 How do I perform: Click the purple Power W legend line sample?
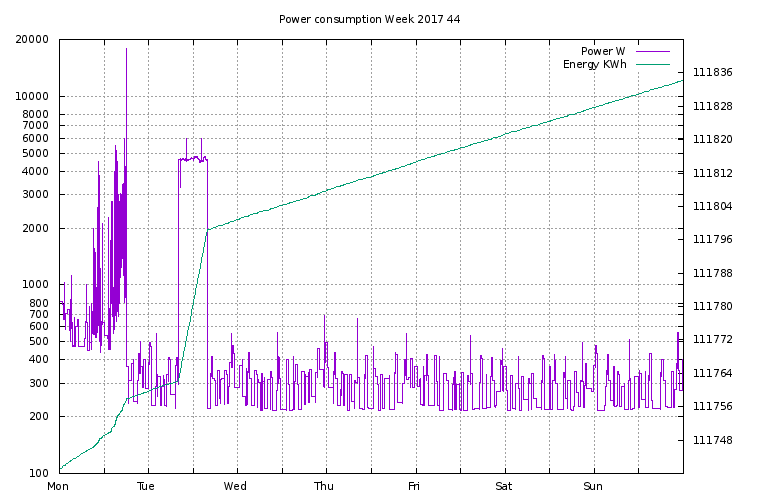(653, 51)
